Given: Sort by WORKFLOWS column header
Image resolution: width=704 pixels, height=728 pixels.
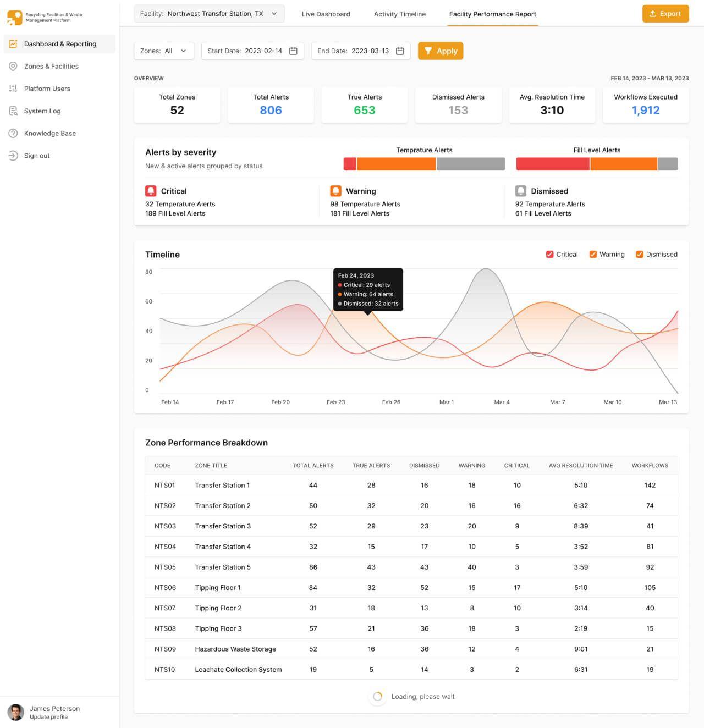Looking at the screenshot, I should click(x=650, y=466).
